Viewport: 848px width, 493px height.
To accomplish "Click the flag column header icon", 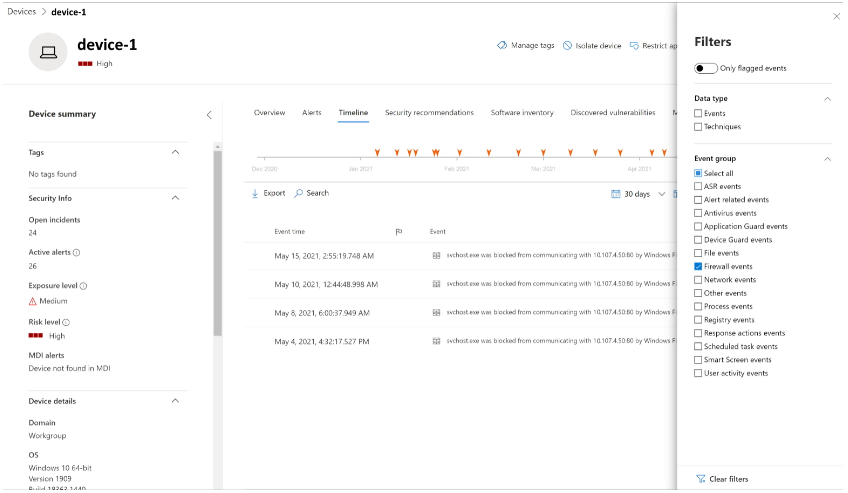I will click(399, 232).
